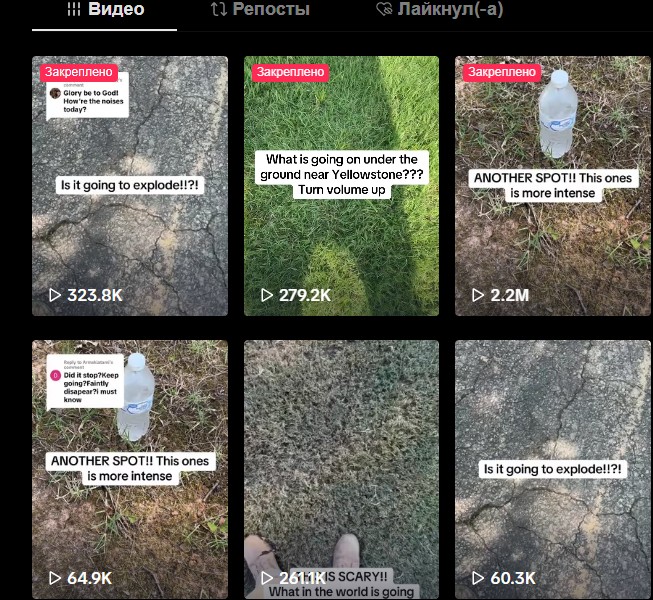Viewport: 653px width, 600px height.
Task: Click the 'Glory be to God' comment bubble
Action: click(87, 98)
